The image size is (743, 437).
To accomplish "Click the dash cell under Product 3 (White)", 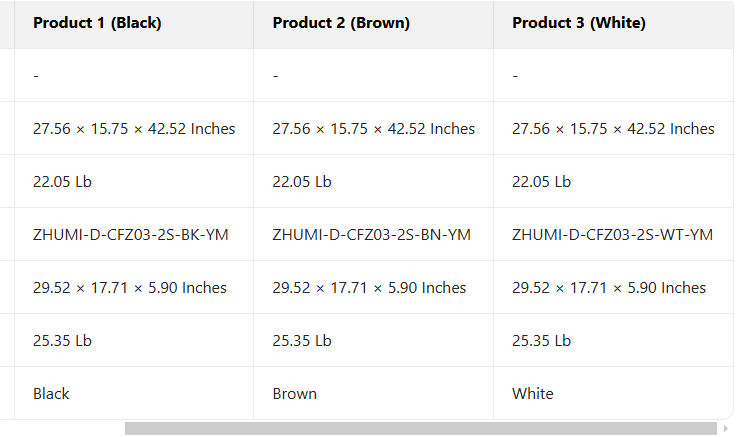I will click(515, 76).
